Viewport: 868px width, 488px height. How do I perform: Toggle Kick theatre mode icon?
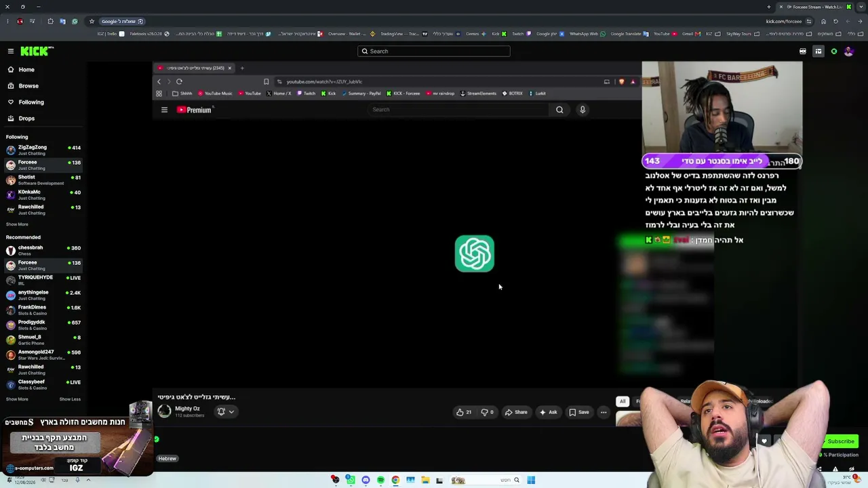coord(803,52)
